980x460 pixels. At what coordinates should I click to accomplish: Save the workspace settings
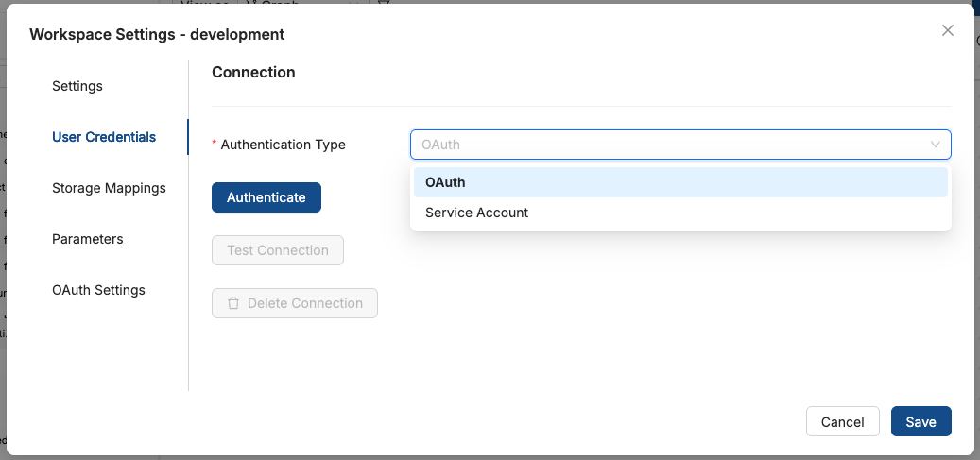tap(920, 422)
